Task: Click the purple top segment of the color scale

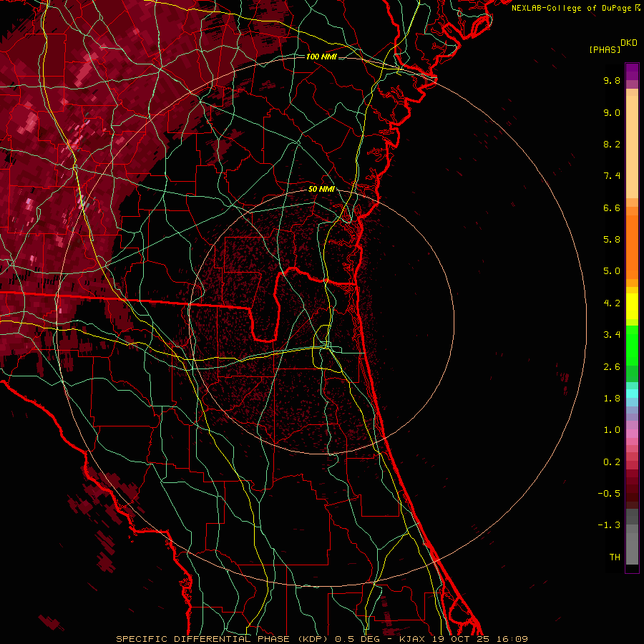Action: [632, 72]
